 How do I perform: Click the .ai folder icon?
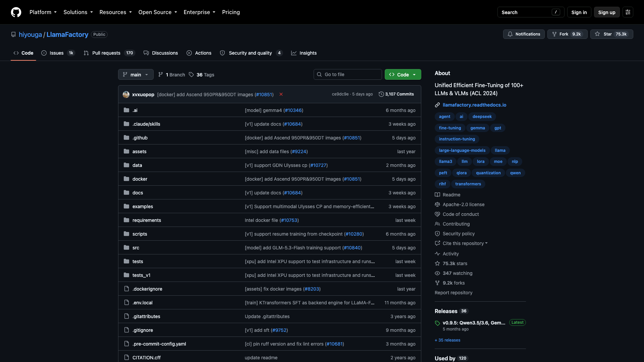[126, 110]
